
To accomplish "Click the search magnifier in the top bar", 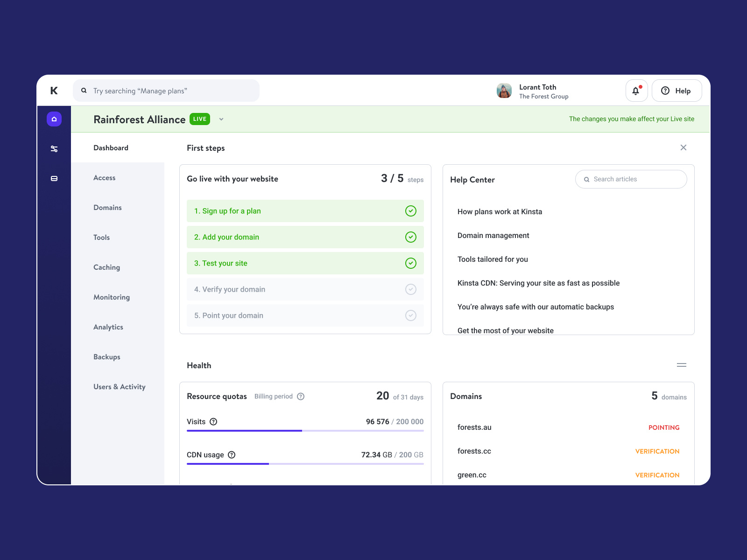I will point(84,91).
